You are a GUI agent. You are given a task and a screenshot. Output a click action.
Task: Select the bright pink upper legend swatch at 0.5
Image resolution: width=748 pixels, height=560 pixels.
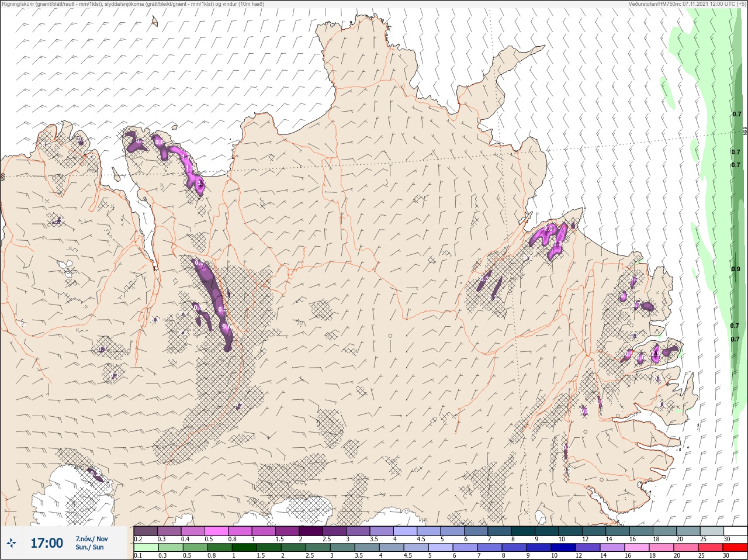pos(216,531)
